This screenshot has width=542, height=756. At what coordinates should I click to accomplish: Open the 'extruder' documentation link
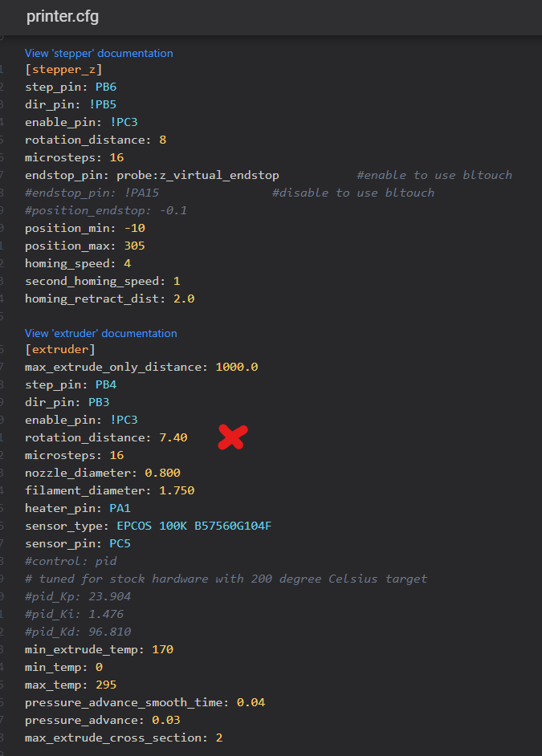pyautogui.click(x=101, y=333)
